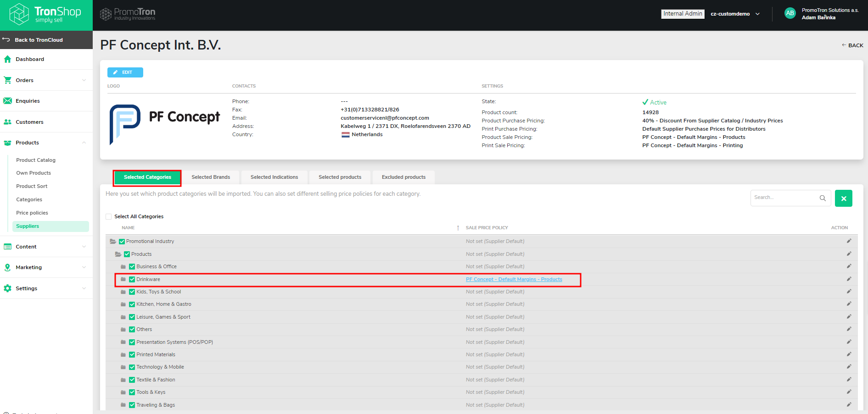Click the Customers people icon
This screenshot has width=868, height=414.
(x=7, y=122)
